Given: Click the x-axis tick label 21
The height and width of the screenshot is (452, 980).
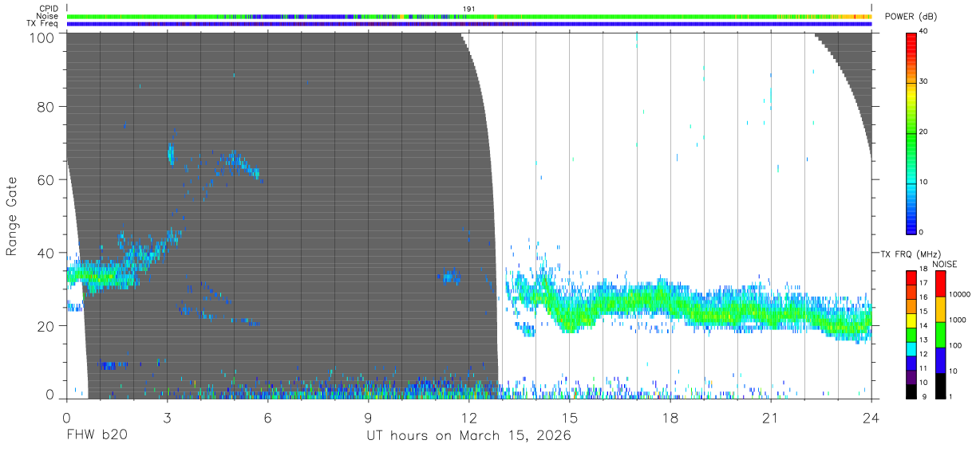Looking at the screenshot, I should pos(771,418).
